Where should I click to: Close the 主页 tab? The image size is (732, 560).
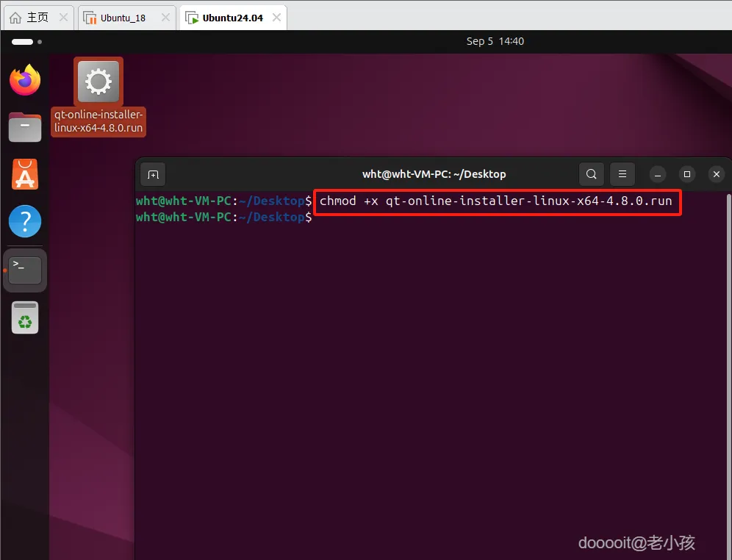63,17
